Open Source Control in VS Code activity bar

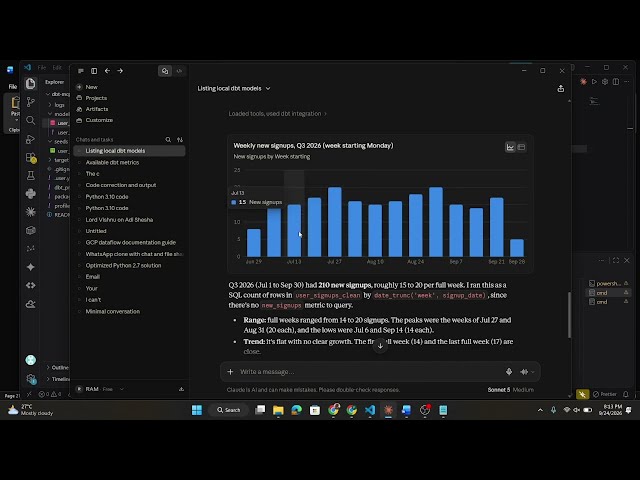[31, 102]
